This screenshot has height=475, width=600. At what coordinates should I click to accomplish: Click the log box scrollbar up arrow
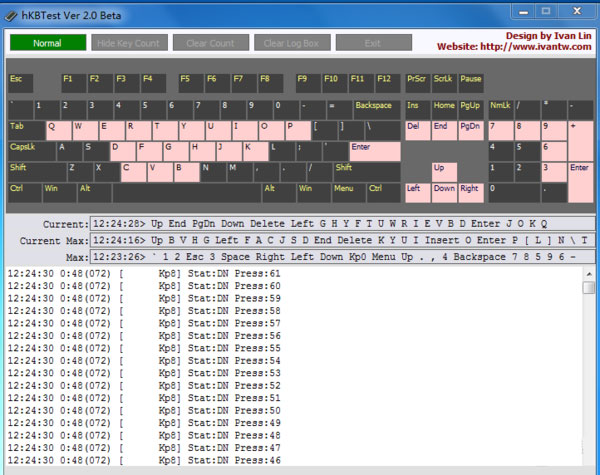pos(589,287)
